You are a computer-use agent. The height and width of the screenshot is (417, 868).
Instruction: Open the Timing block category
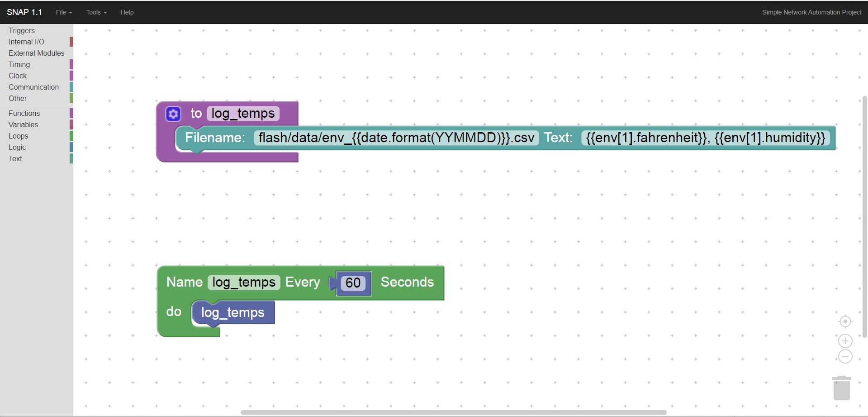[x=37, y=64]
